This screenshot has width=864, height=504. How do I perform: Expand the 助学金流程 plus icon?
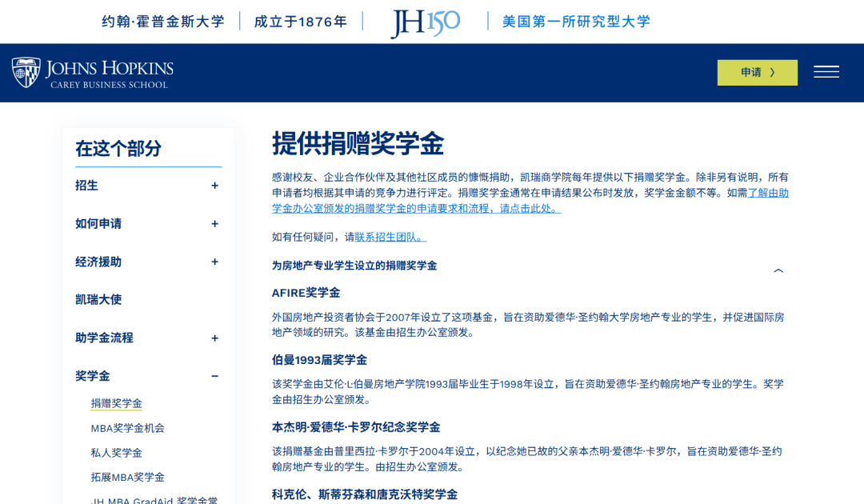pos(215,338)
